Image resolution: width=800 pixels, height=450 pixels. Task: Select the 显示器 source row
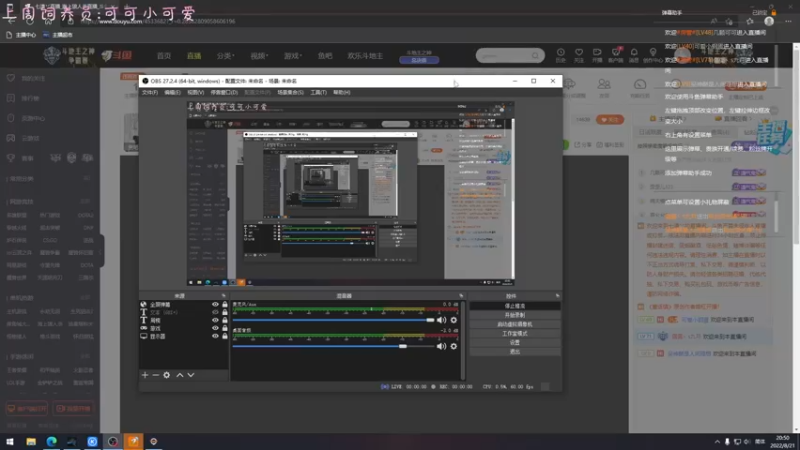point(184,336)
